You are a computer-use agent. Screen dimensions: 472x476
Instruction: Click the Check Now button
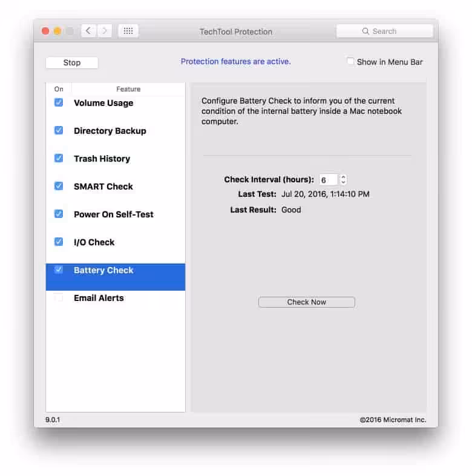click(x=307, y=302)
